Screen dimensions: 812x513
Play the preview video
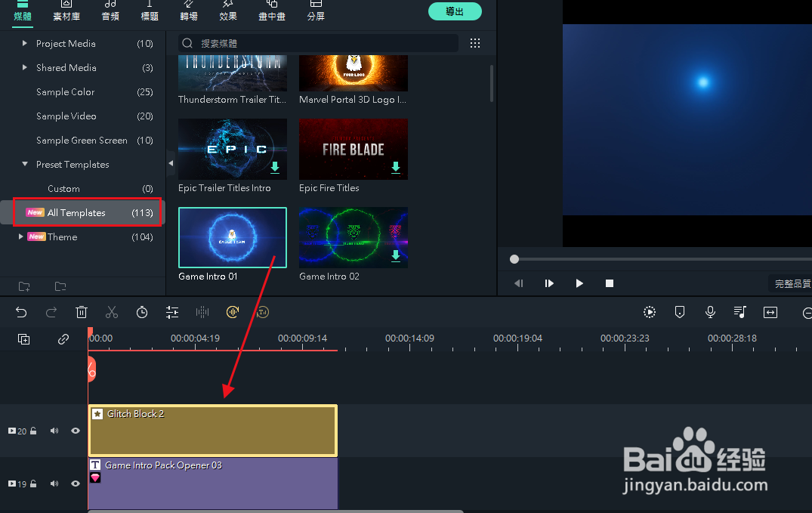(579, 283)
